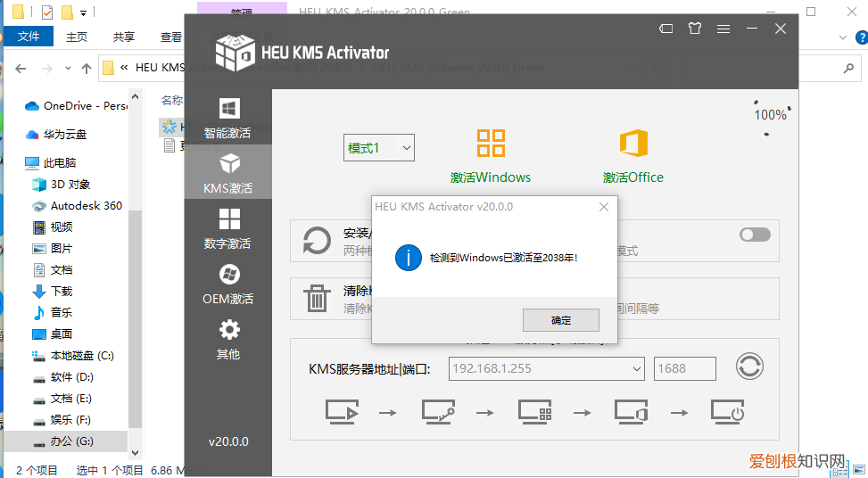The width and height of the screenshot is (868, 478).
Task: Select 视频 folder in navigation pane
Action: [x=53, y=227]
